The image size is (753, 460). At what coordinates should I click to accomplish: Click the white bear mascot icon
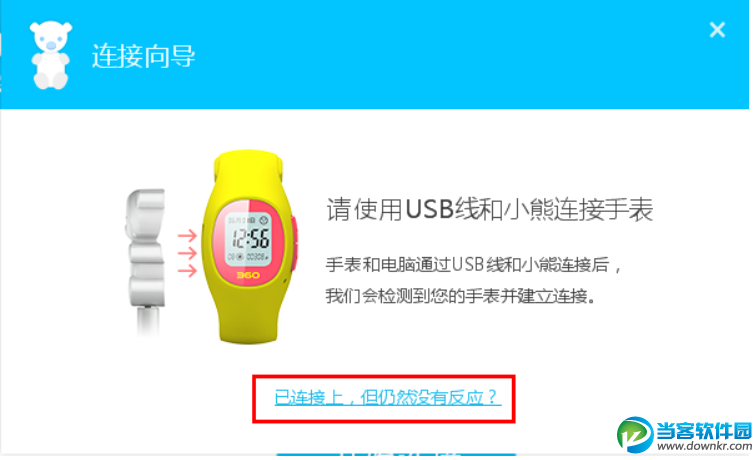(x=50, y=55)
